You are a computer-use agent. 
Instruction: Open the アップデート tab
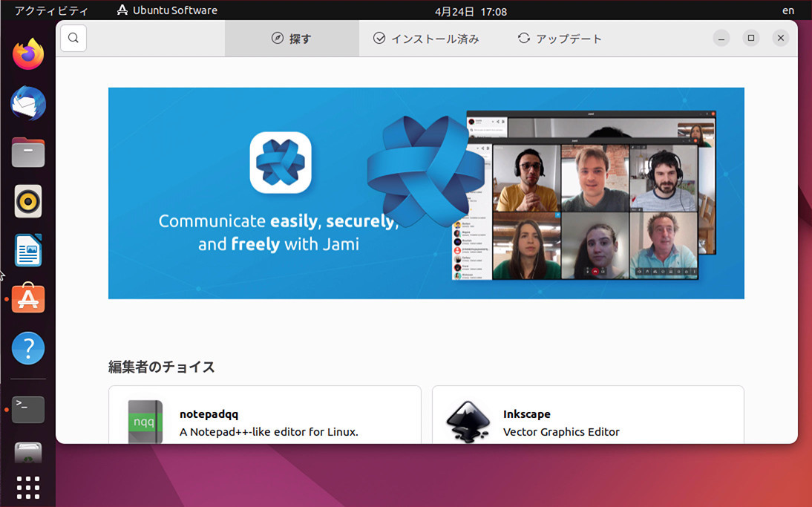(x=560, y=39)
